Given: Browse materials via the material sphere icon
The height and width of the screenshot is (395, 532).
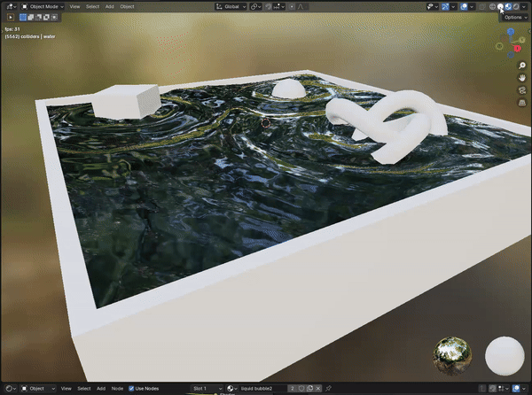Looking at the screenshot, I should [231, 389].
